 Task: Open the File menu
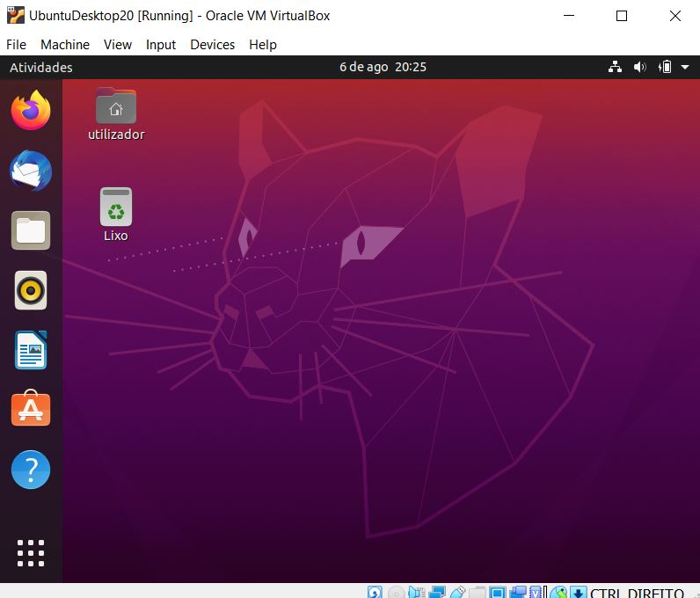16,45
